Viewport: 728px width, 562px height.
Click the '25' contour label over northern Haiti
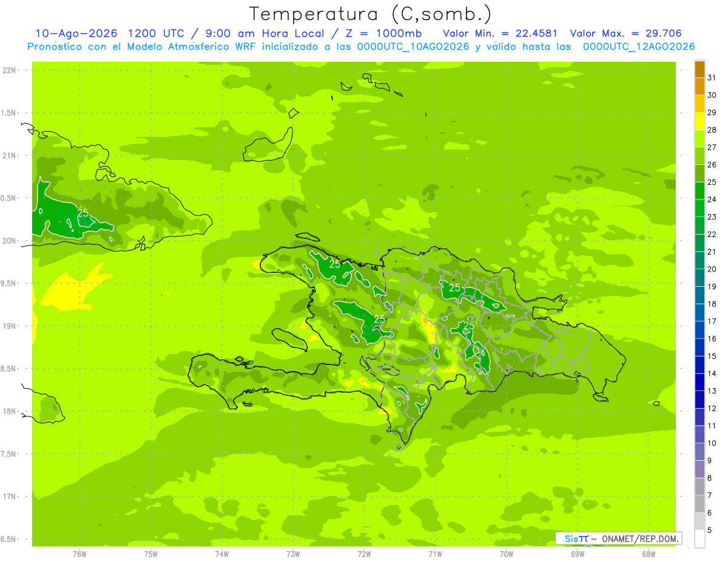pyautogui.click(x=334, y=264)
